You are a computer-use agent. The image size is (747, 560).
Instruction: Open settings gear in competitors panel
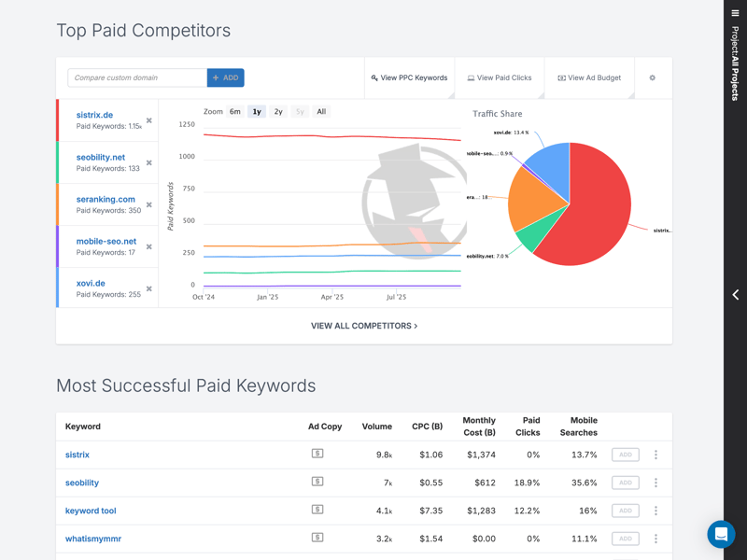pos(652,78)
